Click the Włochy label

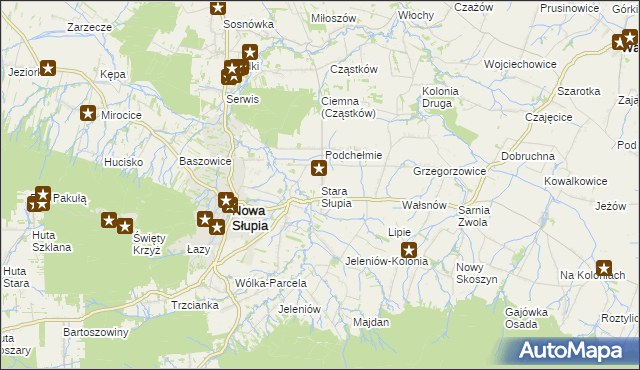tap(416, 16)
